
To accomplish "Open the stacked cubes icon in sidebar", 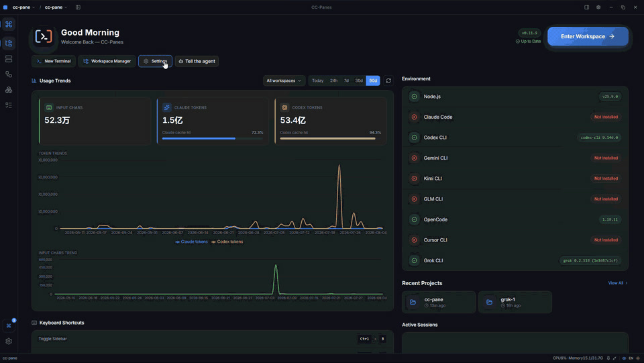I will pos(9,90).
